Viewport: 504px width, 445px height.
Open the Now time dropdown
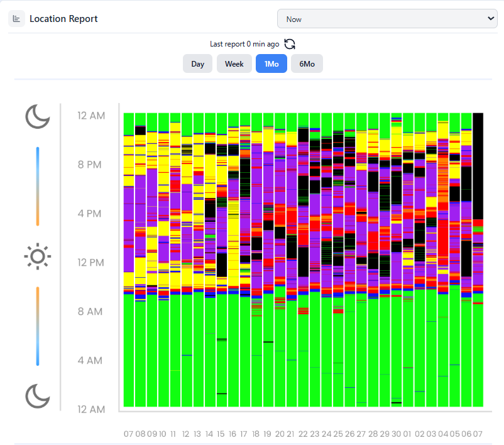[x=387, y=19]
